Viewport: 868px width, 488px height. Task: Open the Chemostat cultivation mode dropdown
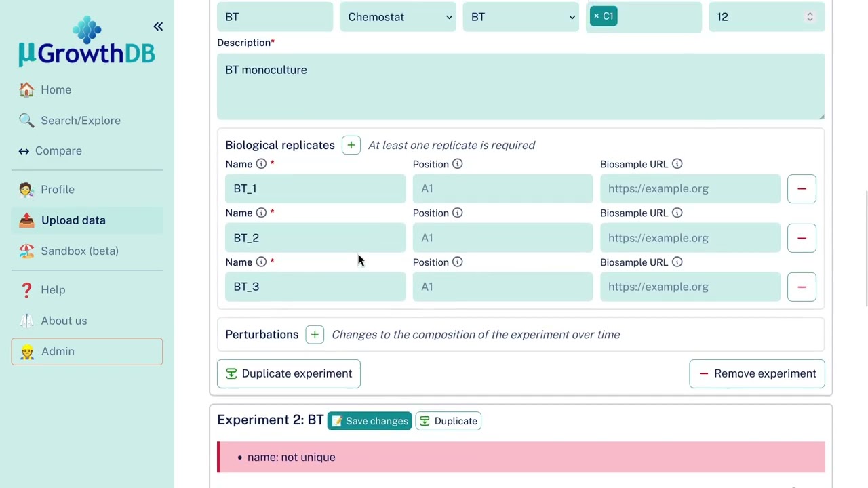398,17
